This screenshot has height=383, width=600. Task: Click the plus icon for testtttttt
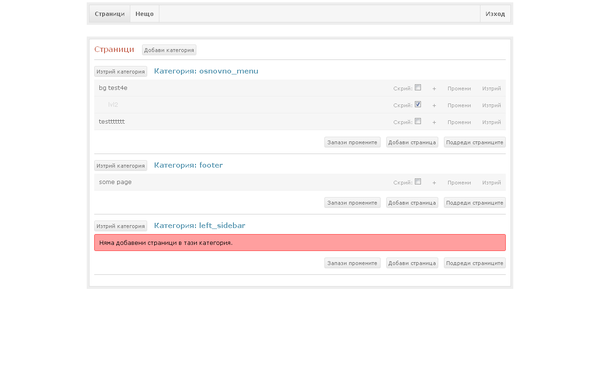click(x=434, y=122)
